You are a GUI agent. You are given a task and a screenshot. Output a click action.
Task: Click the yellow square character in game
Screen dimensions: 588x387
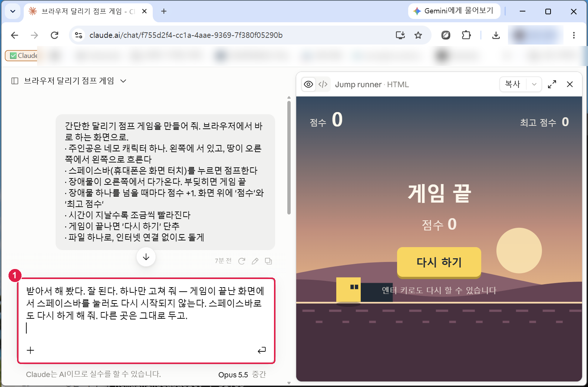(348, 289)
